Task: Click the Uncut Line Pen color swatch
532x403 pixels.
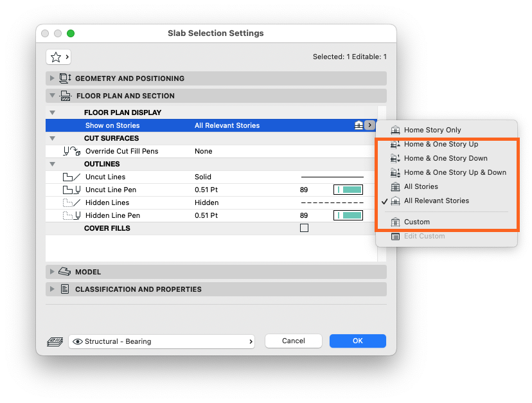Action: 348,190
